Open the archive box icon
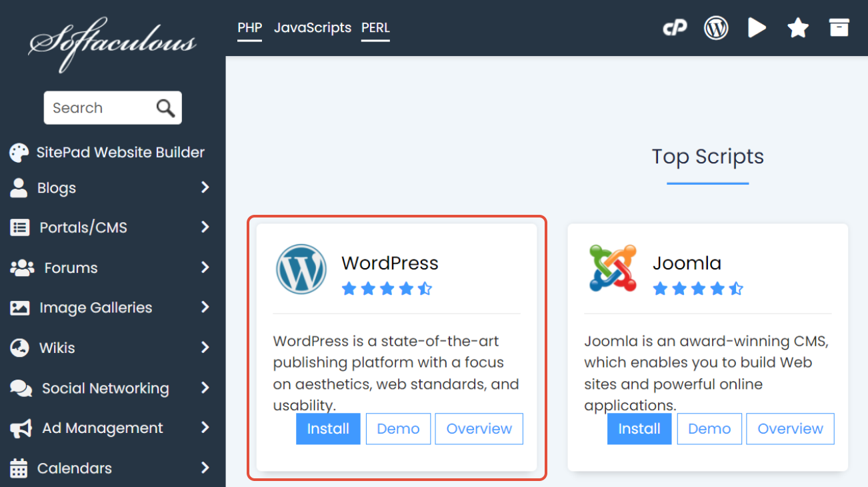The height and width of the screenshot is (487, 868). tap(839, 27)
